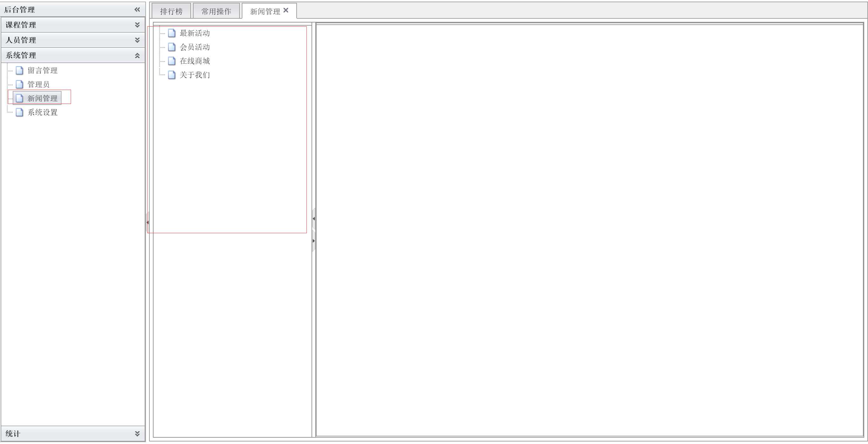
Task: Open the 留言管理 text label
Action: pyautogui.click(x=43, y=70)
